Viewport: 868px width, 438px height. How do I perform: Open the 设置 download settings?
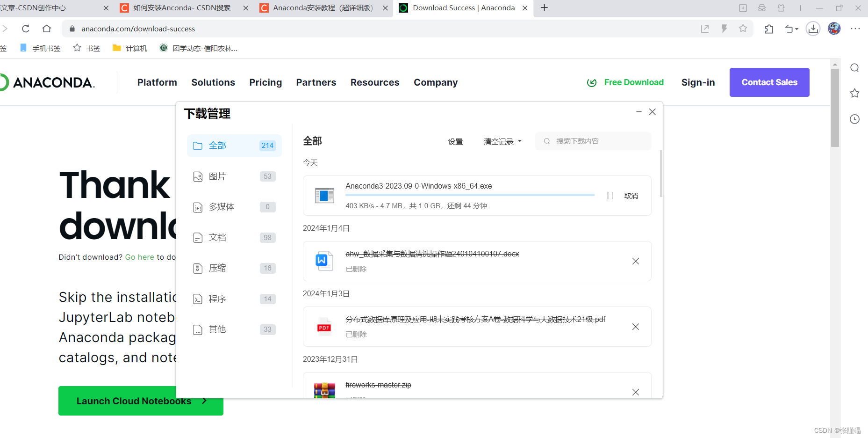[x=455, y=141]
